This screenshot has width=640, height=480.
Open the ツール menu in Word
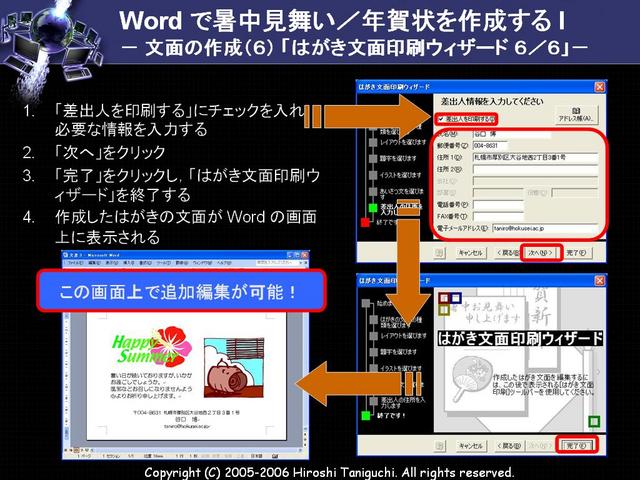pos(164,264)
